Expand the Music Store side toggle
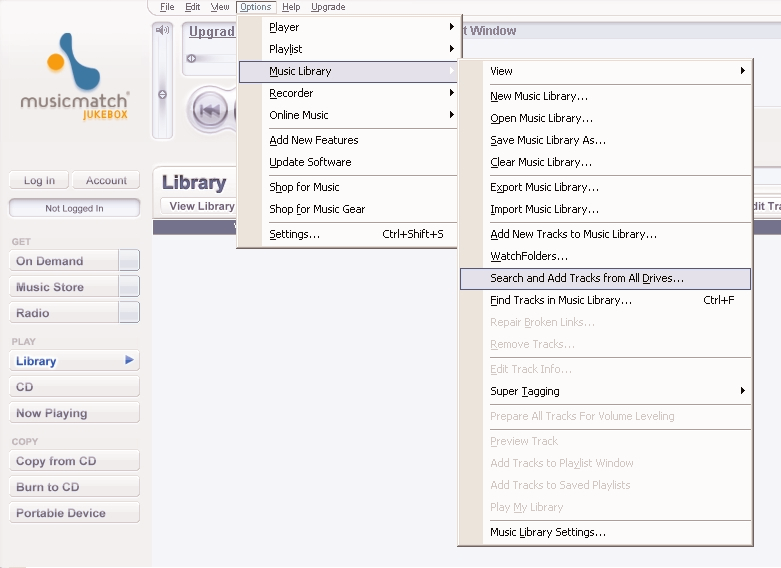The width and height of the screenshot is (781, 568). coord(130,286)
